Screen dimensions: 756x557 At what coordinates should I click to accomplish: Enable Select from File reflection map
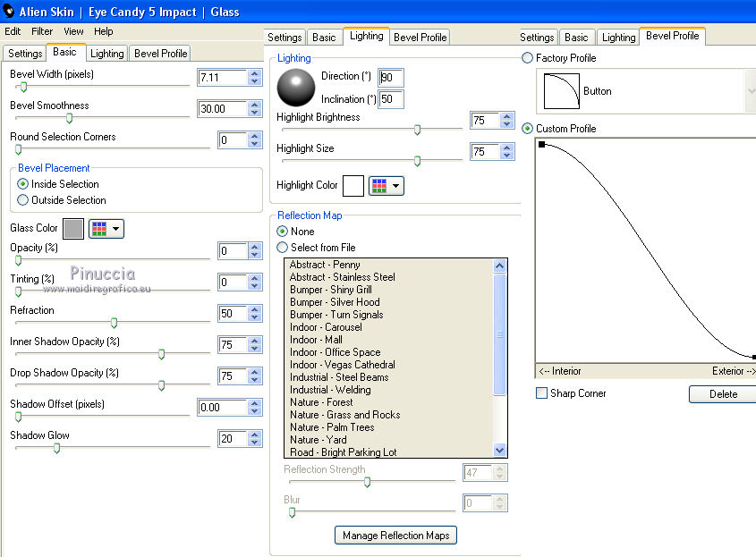[283, 248]
